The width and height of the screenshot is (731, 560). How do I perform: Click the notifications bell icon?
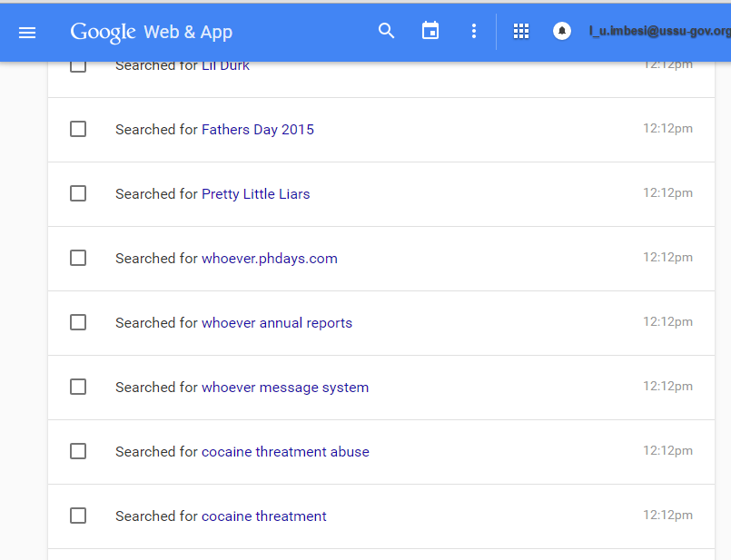point(562,31)
